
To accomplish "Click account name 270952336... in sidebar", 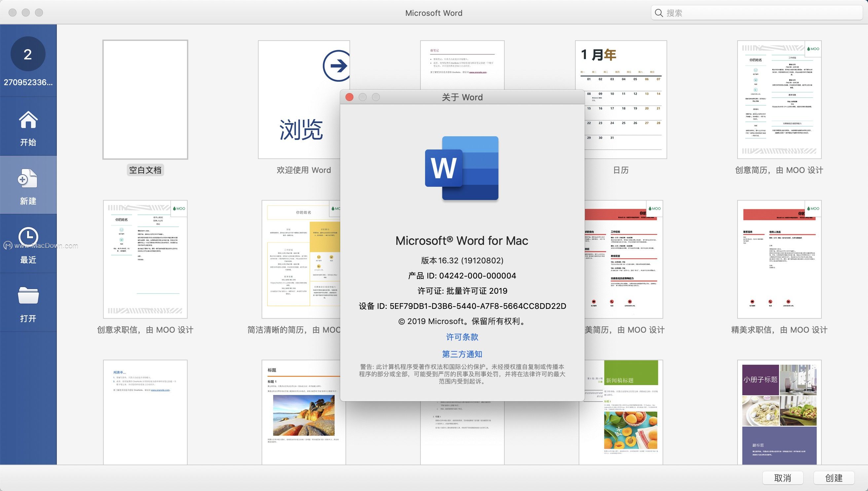I will (28, 82).
